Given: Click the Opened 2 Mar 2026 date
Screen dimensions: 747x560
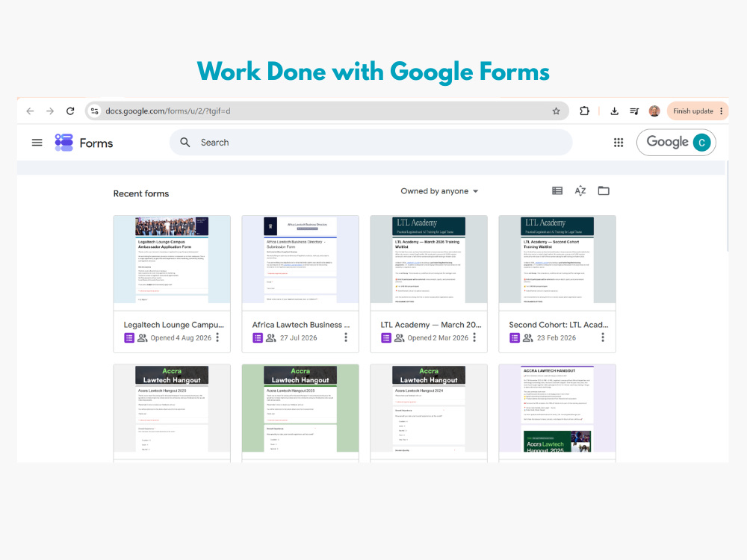Looking at the screenshot, I should click(438, 337).
